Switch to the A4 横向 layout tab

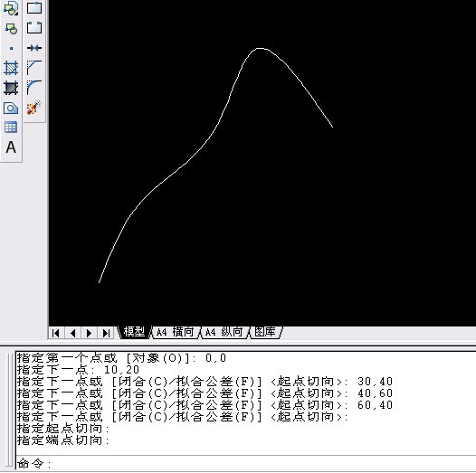pyautogui.click(x=176, y=332)
